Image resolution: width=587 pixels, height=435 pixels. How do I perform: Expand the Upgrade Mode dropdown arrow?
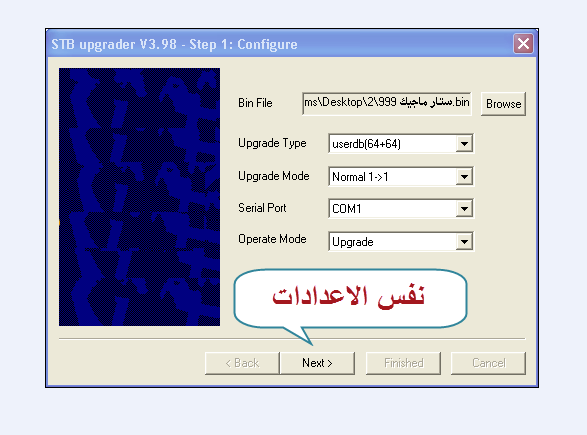click(x=464, y=177)
